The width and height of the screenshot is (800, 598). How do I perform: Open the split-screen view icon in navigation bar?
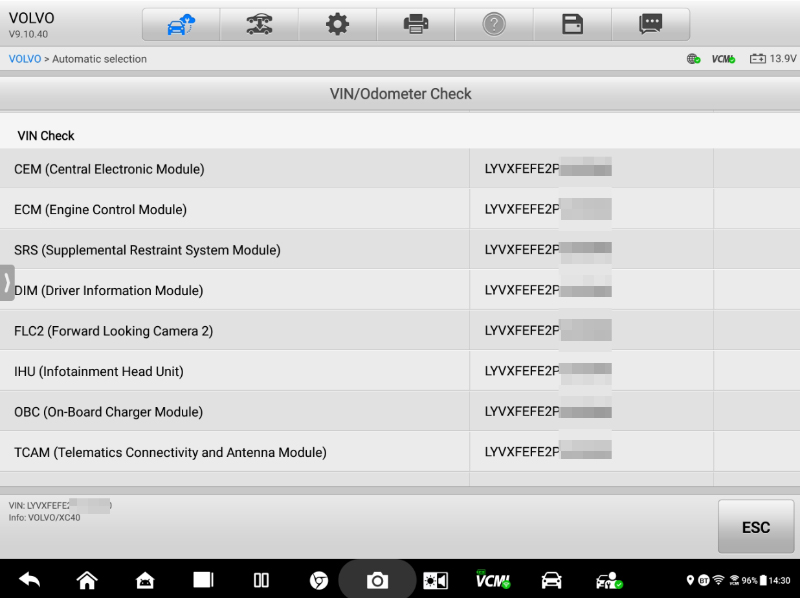pos(261,580)
